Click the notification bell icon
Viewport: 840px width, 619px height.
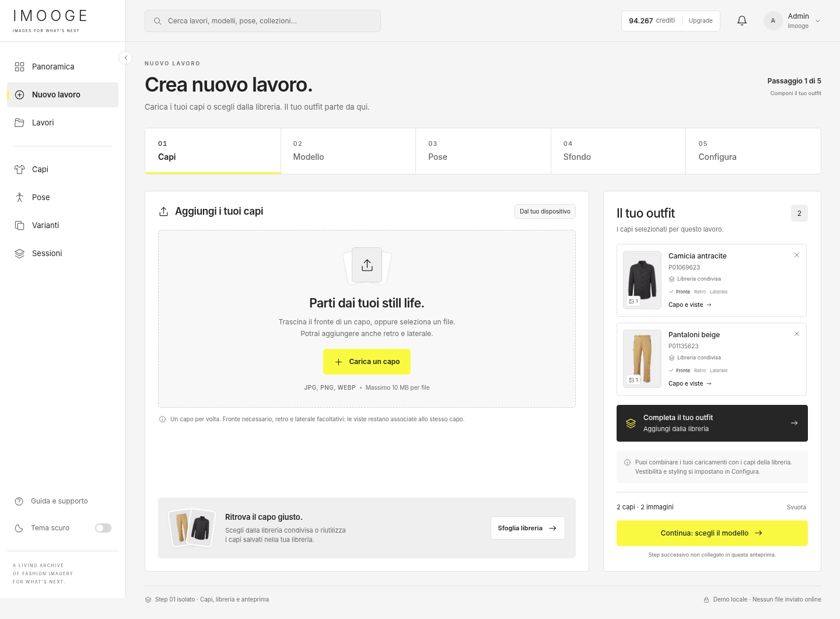point(742,21)
